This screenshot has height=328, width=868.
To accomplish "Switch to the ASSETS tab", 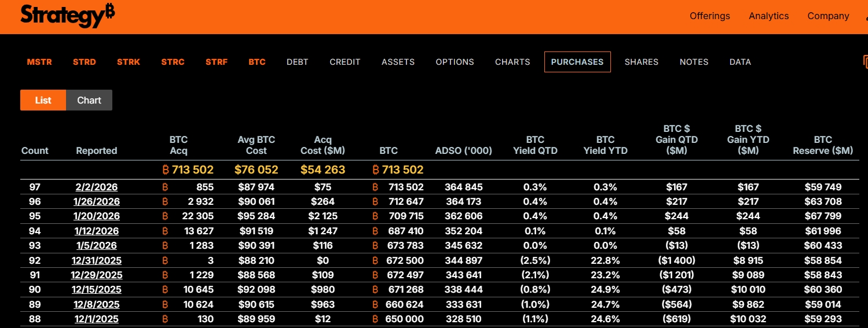I will tap(398, 62).
